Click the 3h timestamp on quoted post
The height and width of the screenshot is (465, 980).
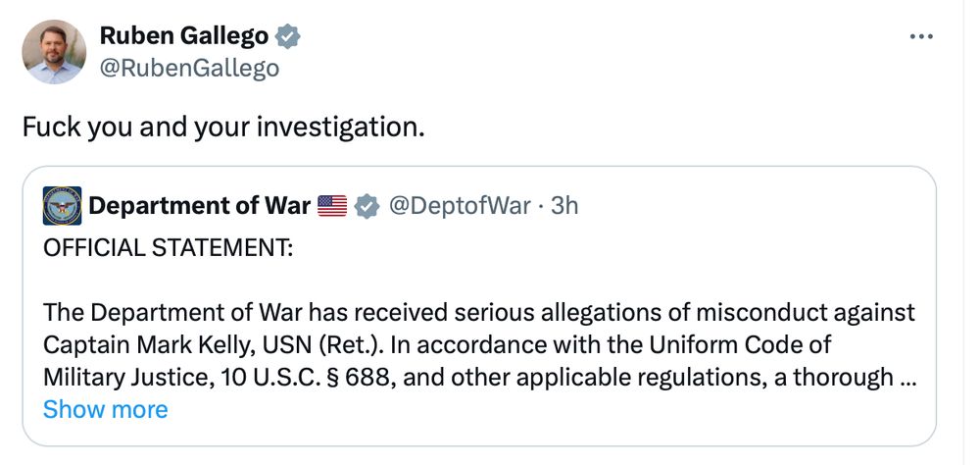tap(564, 206)
